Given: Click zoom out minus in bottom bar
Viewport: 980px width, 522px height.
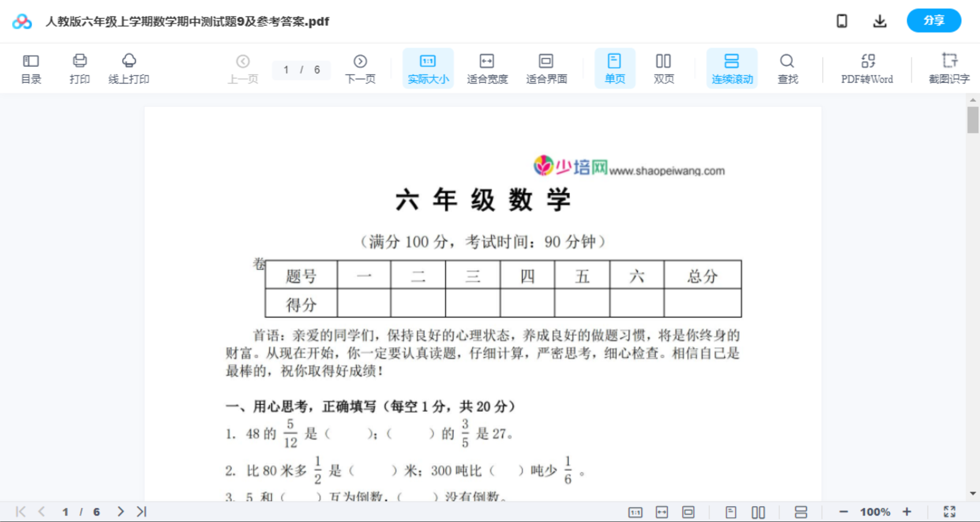Looking at the screenshot, I should tap(845, 511).
